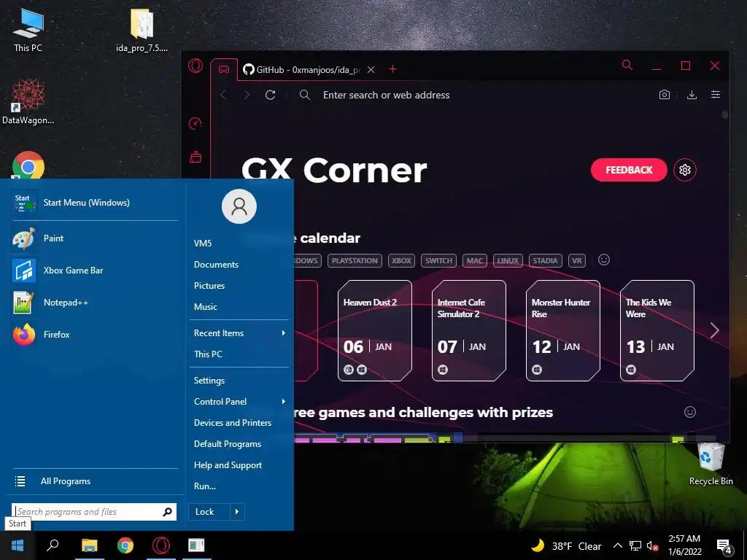747x560 pixels.
Task: Filter calendar by VR
Action: pos(577,260)
